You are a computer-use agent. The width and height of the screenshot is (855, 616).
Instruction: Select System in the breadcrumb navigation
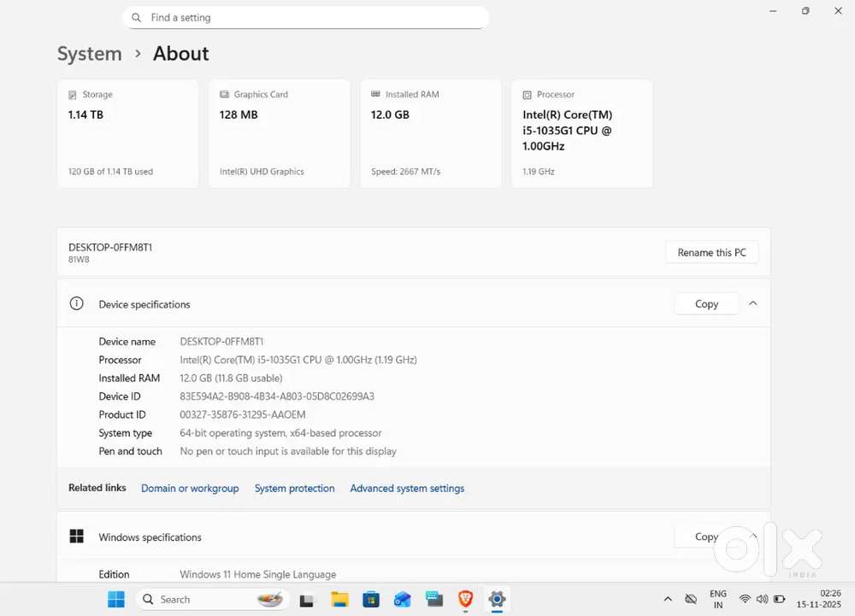pyautogui.click(x=89, y=54)
